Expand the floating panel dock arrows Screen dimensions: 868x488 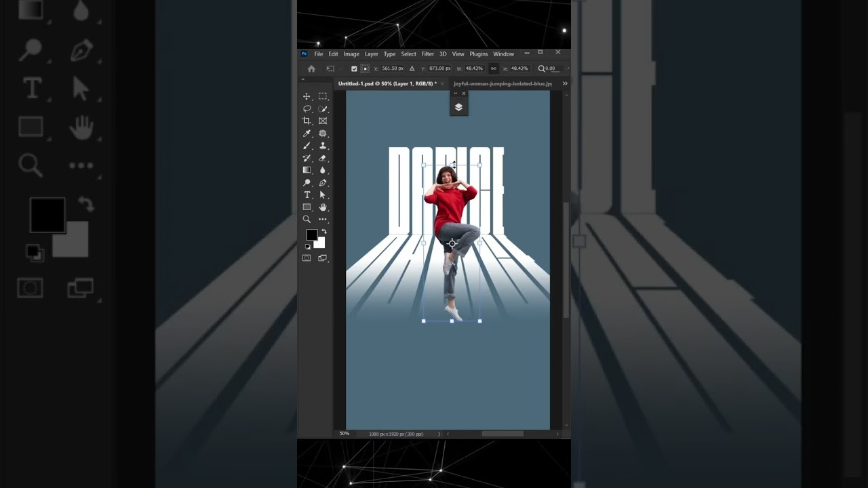coord(455,93)
